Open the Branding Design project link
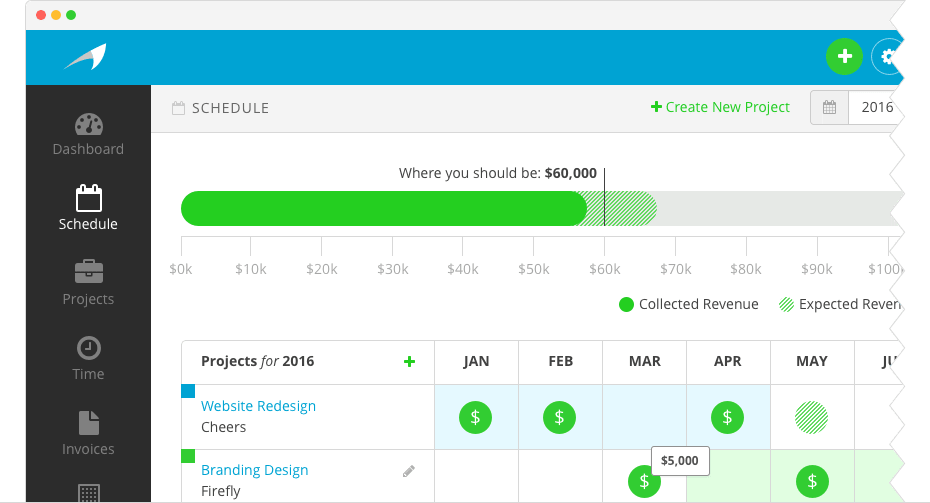 tap(254, 470)
